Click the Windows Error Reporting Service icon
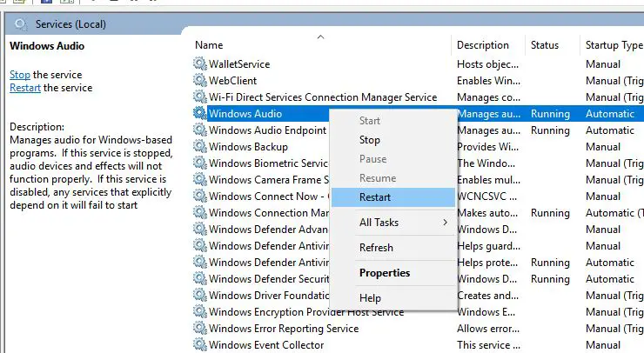The image size is (644, 353). point(199,328)
